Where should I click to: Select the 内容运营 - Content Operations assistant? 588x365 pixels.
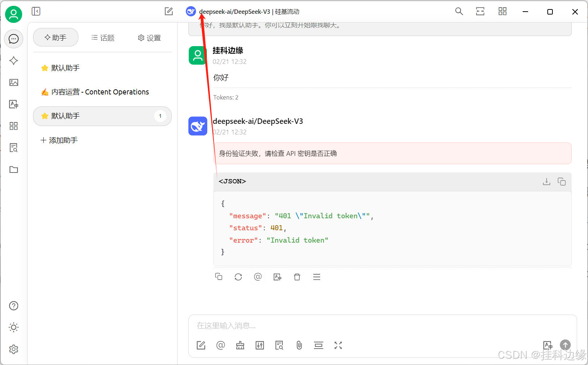pos(102,92)
